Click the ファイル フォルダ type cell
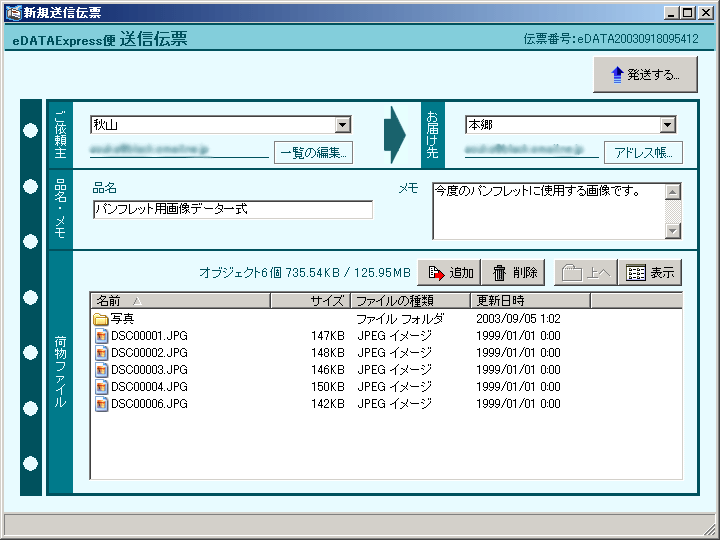This screenshot has height=540, width=720. click(400, 319)
